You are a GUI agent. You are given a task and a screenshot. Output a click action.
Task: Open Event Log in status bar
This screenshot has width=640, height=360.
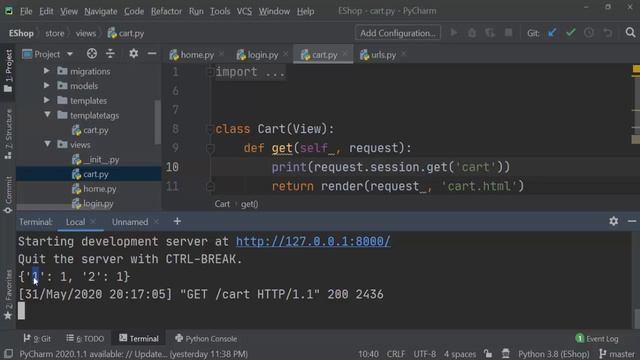tap(597, 338)
